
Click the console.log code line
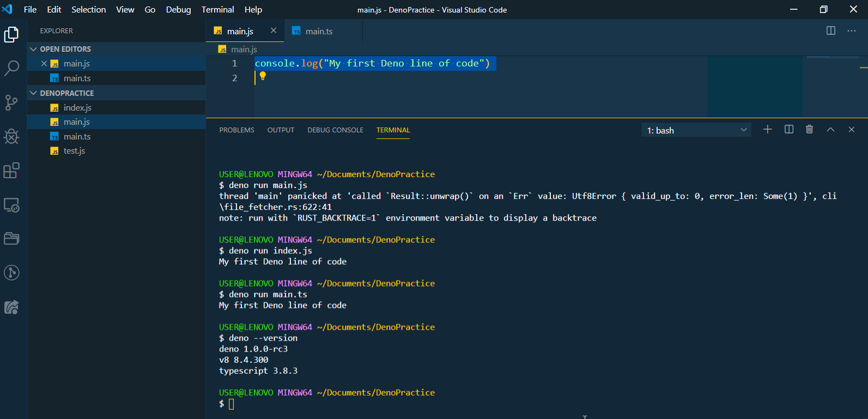click(x=372, y=63)
